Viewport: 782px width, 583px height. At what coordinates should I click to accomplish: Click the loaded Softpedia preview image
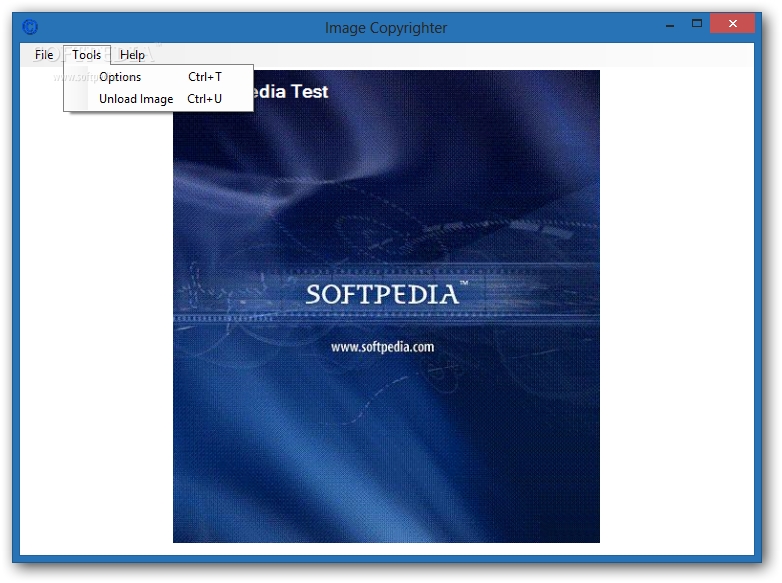click(386, 306)
